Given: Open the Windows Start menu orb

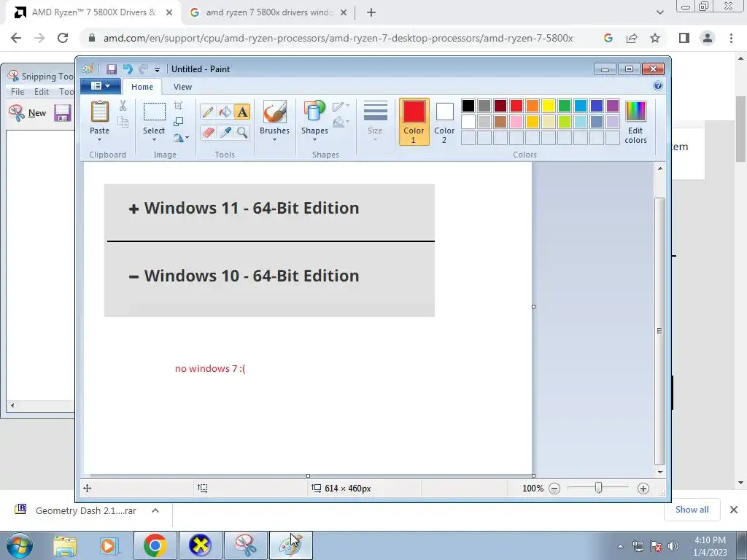Looking at the screenshot, I should pyautogui.click(x=20, y=545).
